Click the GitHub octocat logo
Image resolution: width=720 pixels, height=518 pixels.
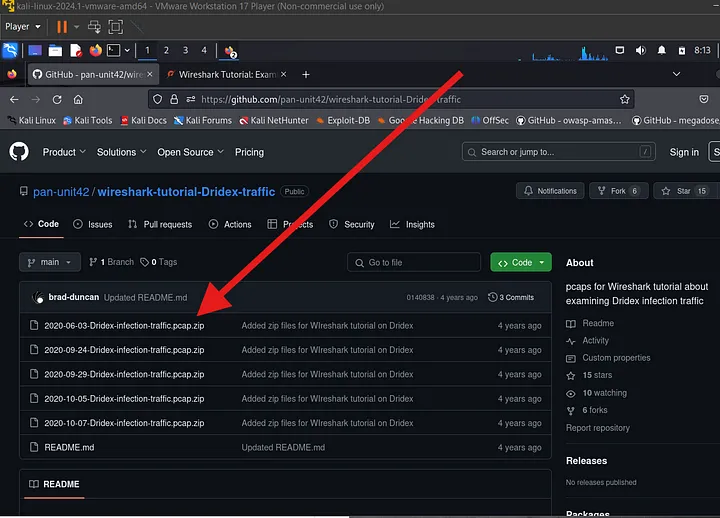pyautogui.click(x=19, y=152)
